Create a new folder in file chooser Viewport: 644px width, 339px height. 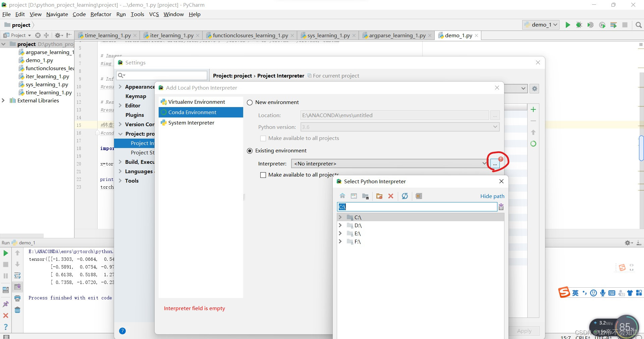[x=379, y=196]
